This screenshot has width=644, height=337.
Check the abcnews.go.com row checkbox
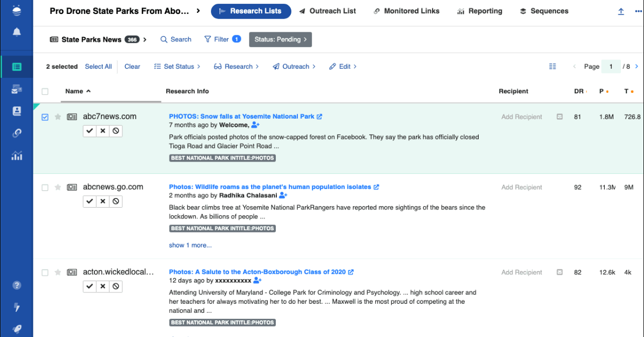pos(45,187)
